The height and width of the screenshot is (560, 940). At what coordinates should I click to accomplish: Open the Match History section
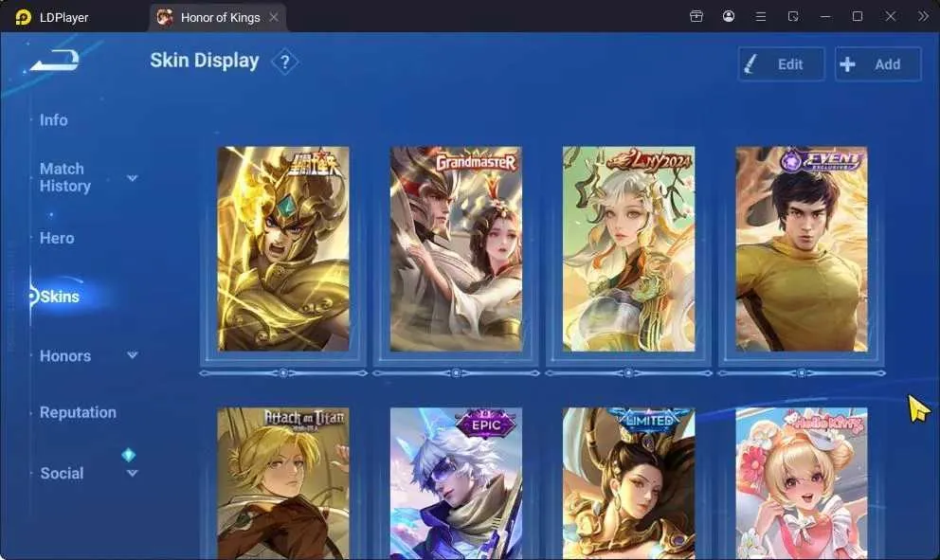coord(64,177)
